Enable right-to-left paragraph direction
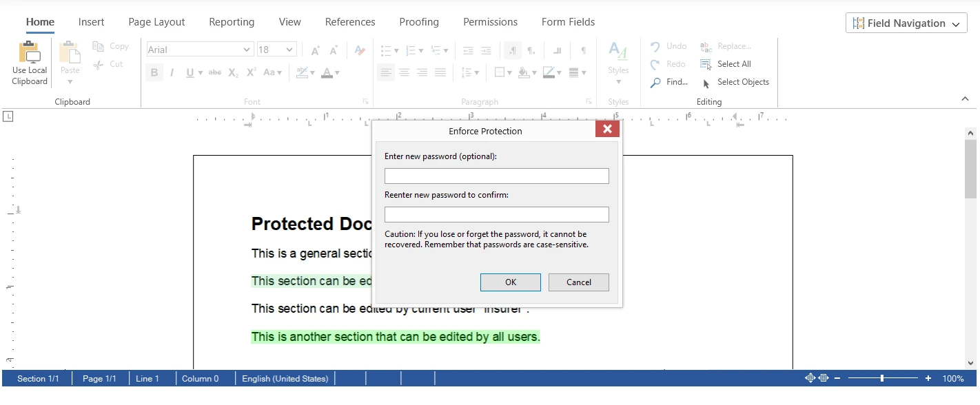The width and height of the screenshot is (980, 405). 531,51
